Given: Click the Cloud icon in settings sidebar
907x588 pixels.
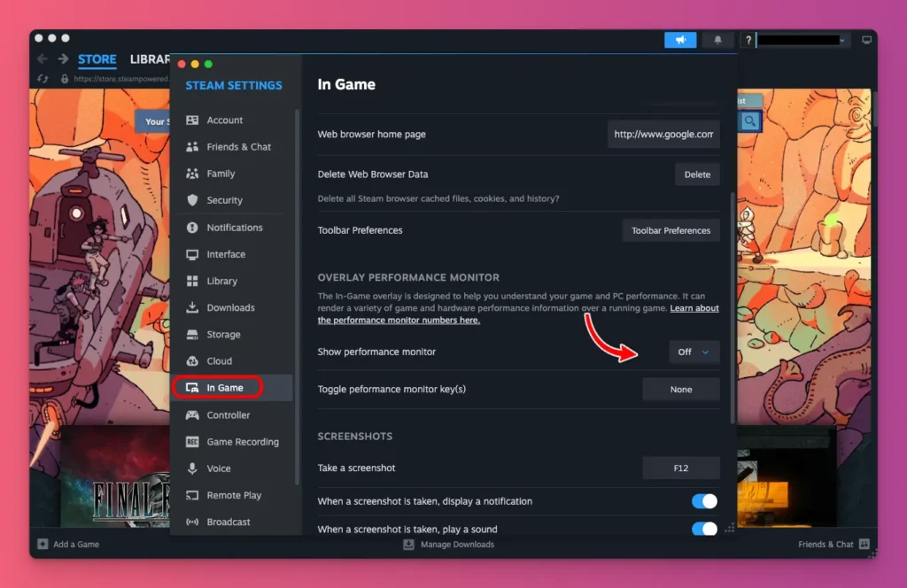Looking at the screenshot, I should click(x=192, y=361).
